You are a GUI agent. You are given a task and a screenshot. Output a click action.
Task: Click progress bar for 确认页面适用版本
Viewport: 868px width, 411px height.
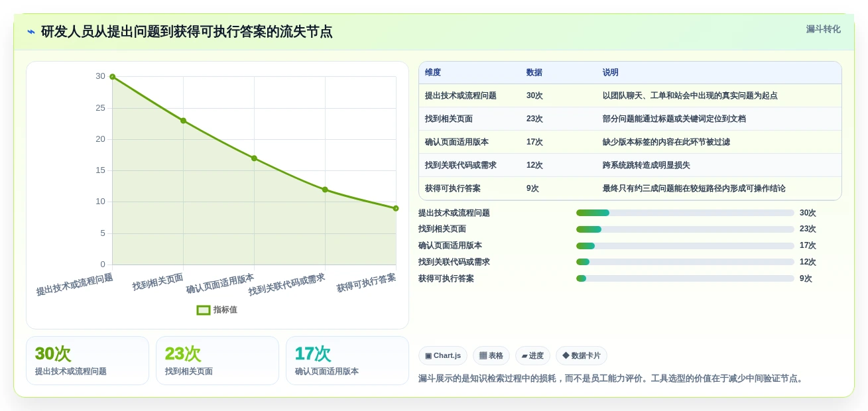coord(685,246)
